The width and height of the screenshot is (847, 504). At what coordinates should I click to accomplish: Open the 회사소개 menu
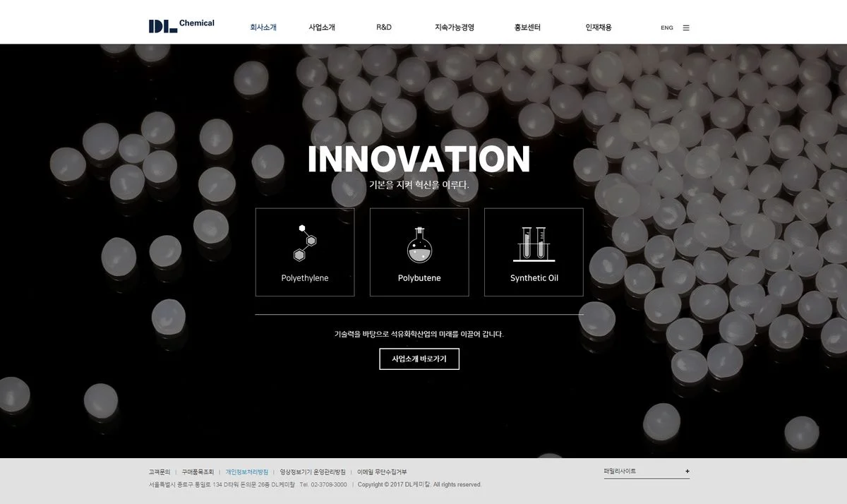pyautogui.click(x=263, y=28)
